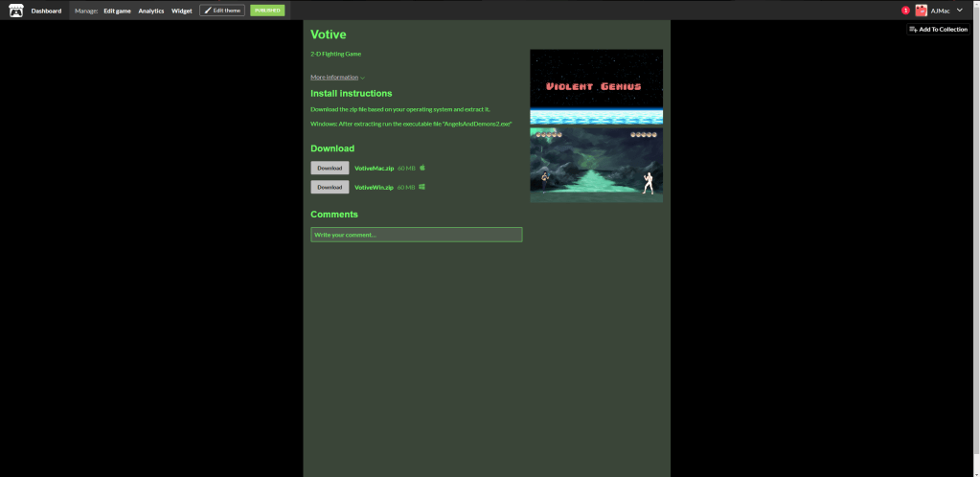Click the Windows icon beside VotiveWin.zip

[x=422, y=187]
